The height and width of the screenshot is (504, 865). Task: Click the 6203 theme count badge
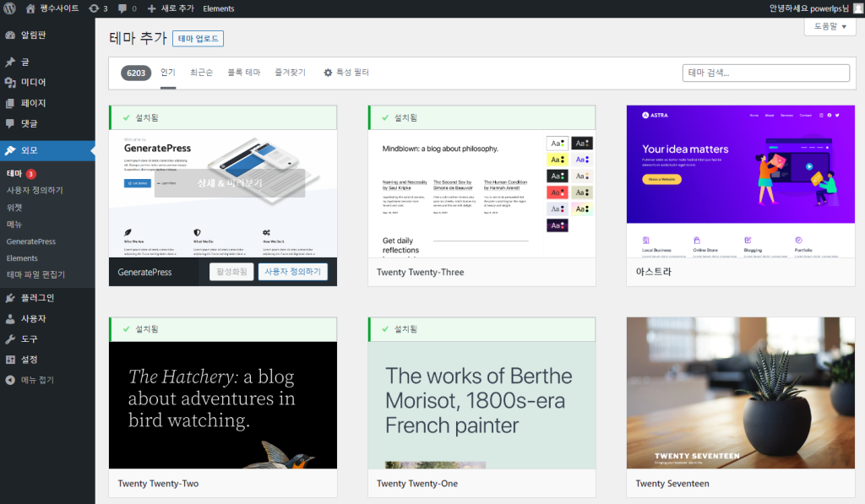[136, 73]
